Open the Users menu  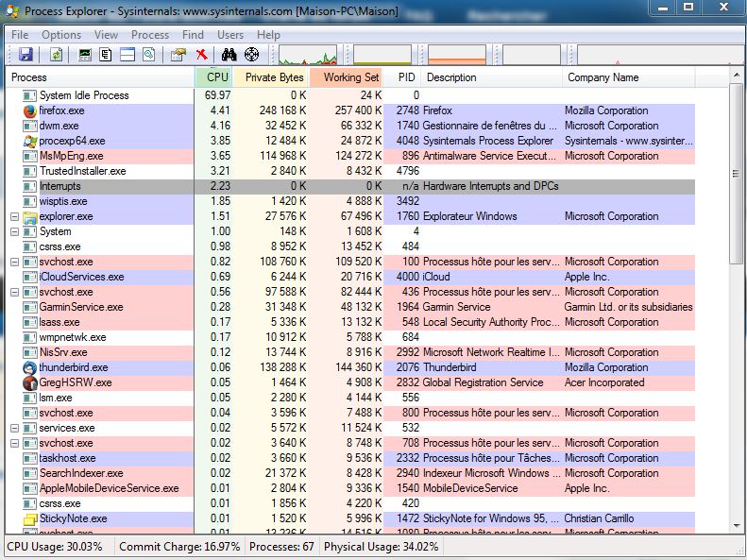(x=230, y=35)
